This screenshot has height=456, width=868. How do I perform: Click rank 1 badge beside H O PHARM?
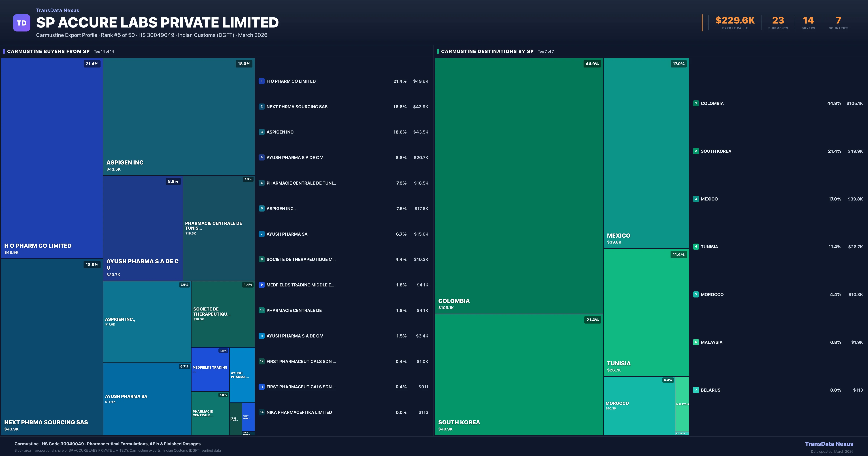261,81
